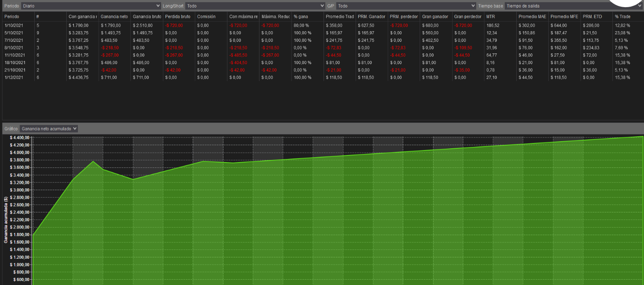This screenshot has height=285, width=644.
Task: Click the Promedio MAE column header
Action: coord(532,16)
